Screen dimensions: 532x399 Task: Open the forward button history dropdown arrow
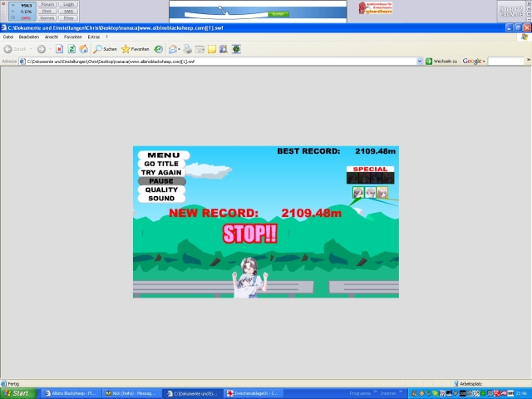tap(50, 49)
